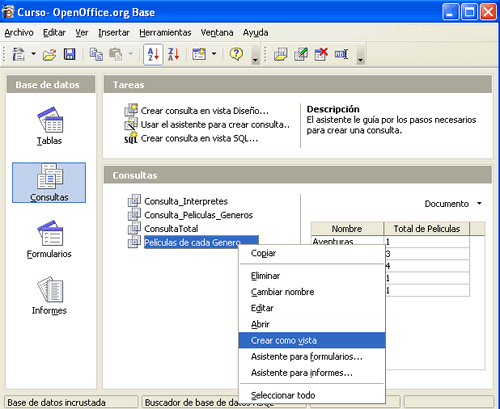Choose Eliminar in context menu

click(312, 276)
